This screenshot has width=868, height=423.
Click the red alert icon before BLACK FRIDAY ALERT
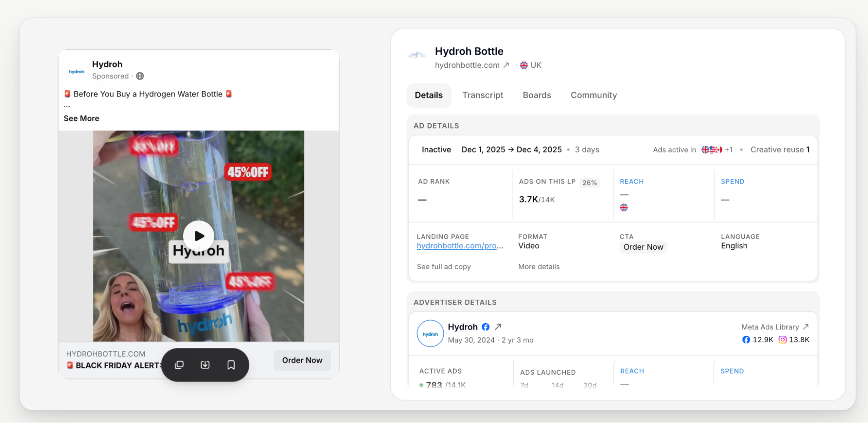tap(70, 365)
